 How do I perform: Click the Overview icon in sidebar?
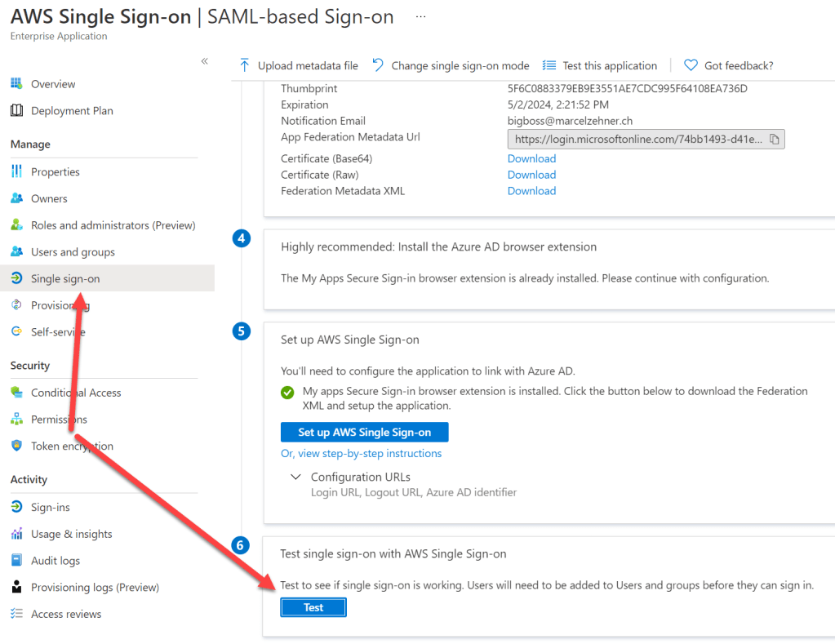[16, 84]
